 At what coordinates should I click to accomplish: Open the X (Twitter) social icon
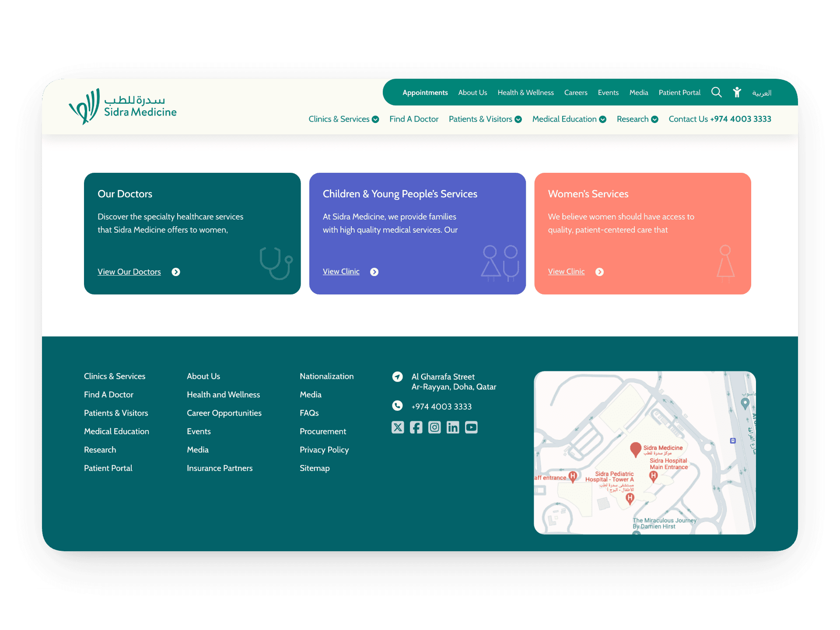(398, 427)
